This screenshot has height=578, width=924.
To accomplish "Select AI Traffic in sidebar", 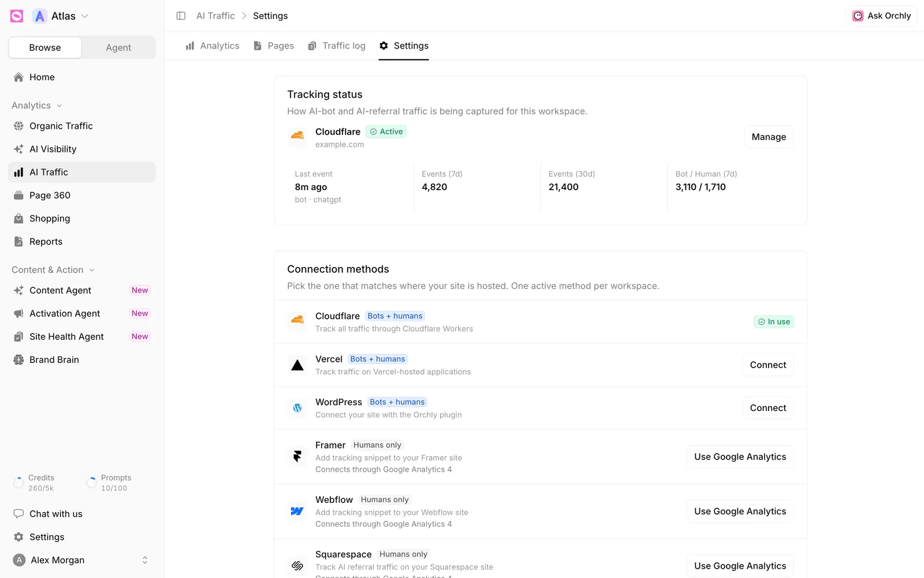I will click(x=82, y=172).
